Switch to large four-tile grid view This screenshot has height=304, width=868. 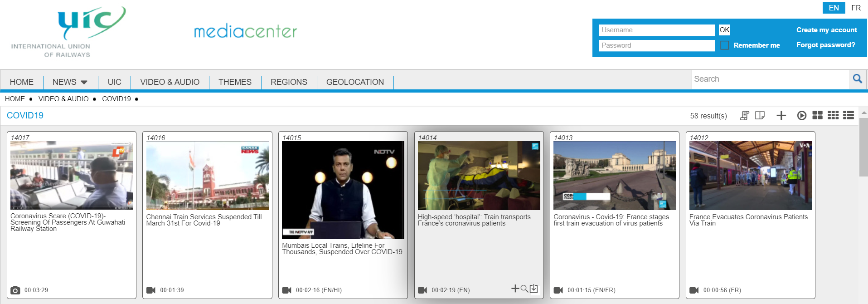[x=817, y=115]
